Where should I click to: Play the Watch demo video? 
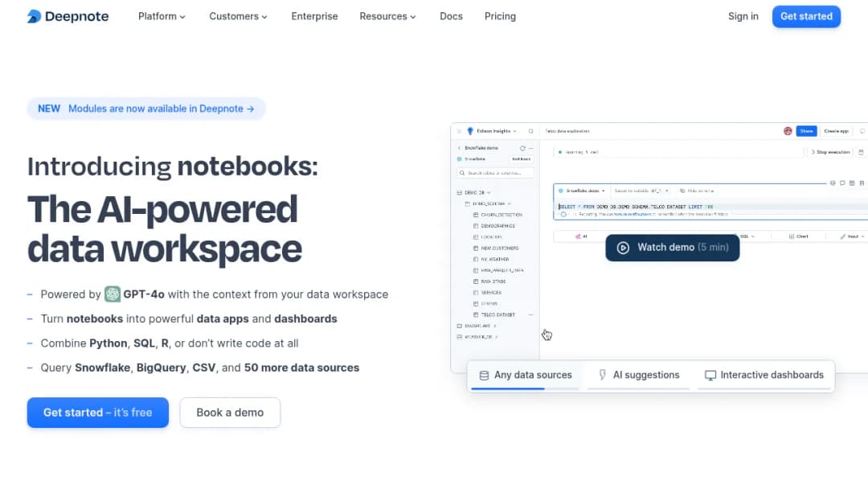[x=672, y=248]
